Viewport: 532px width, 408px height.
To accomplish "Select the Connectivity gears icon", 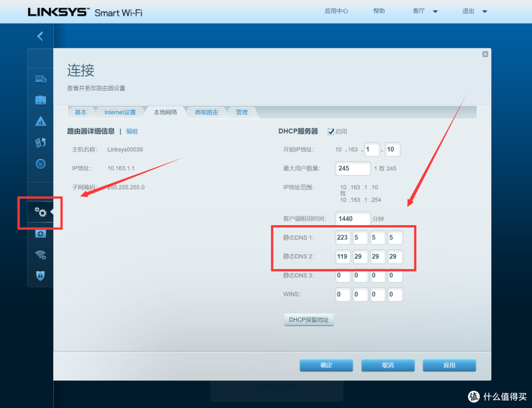I will pos(40,212).
